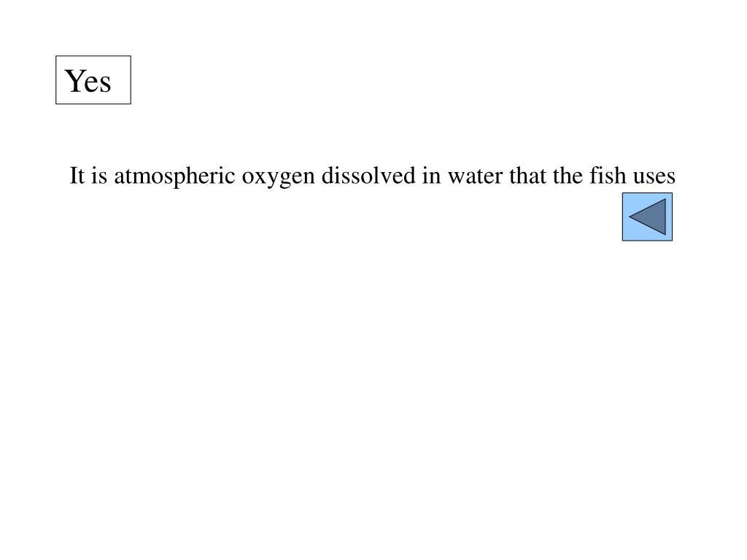Select the word "fish"

click(608, 175)
